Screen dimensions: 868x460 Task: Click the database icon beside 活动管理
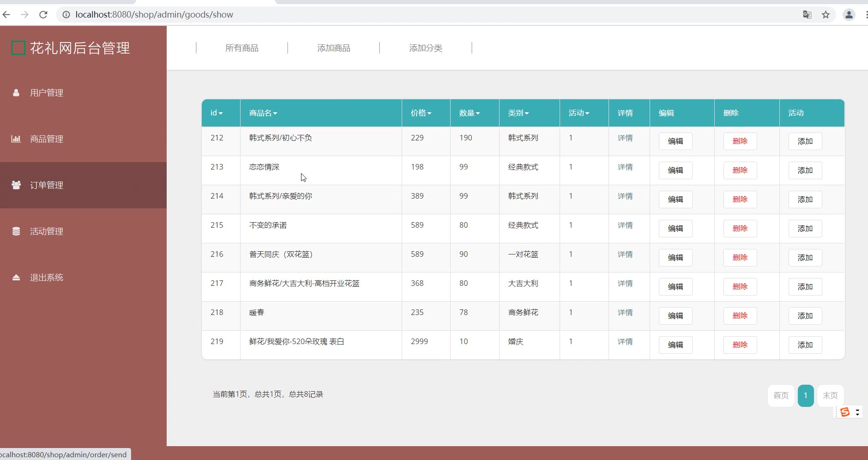click(16, 231)
